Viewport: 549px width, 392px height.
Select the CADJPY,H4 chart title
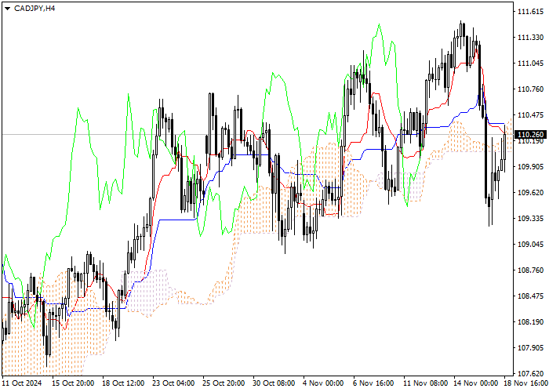[x=35, y=9]
